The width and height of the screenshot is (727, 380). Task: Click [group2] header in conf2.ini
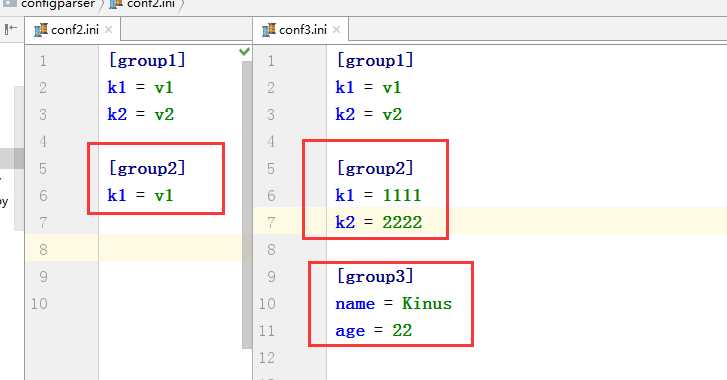pyautogui.click(x=147, y=168)
